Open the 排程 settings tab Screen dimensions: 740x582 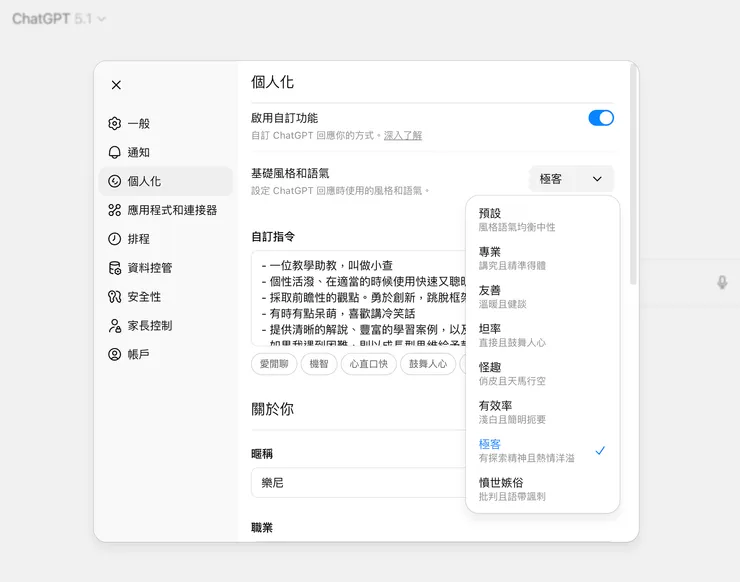coord(166,239)
